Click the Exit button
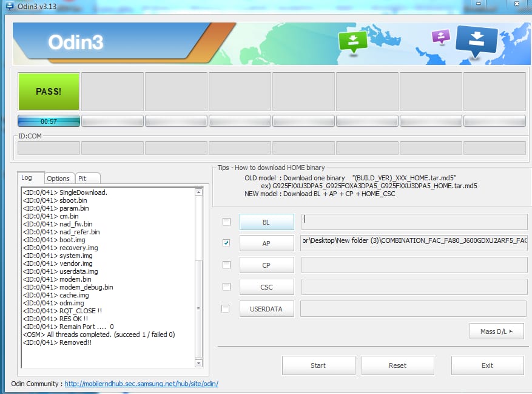This screenshot has width=532, height=394. click(487, 365)
